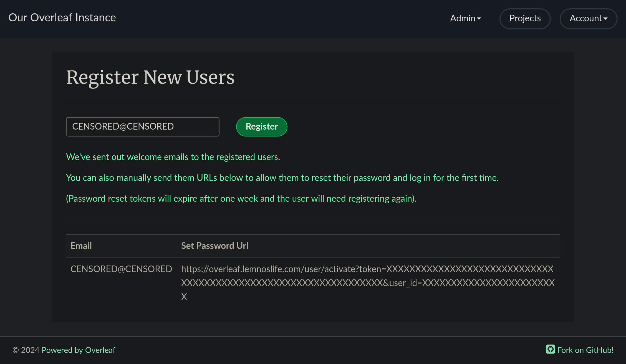Open the Our Overleaf Instance home link

click(62, 17)
